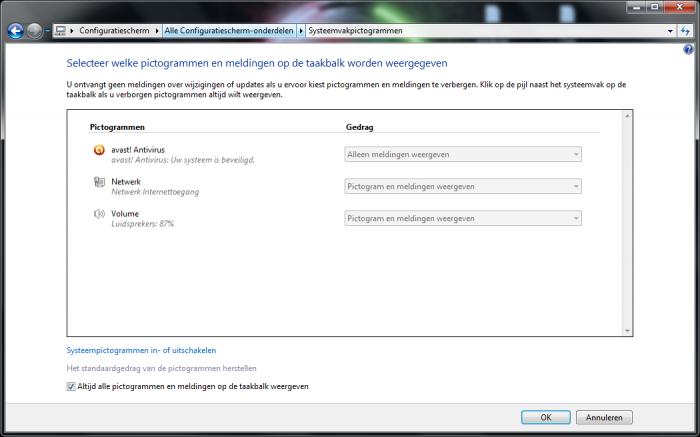
Task: Select the Volume row label
Action: click(x=125, y=214)
